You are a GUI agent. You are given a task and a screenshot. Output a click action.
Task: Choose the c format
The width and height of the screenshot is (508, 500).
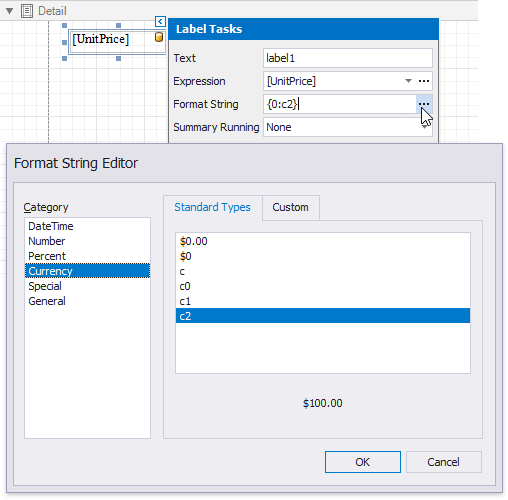coord(323,271)
